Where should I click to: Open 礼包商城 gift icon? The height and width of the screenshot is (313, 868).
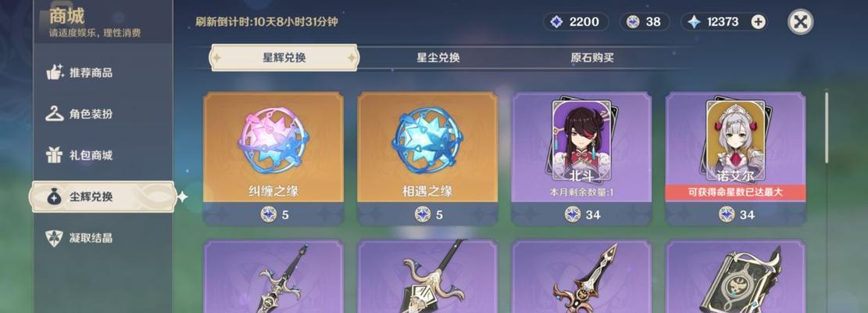(54, 155)
